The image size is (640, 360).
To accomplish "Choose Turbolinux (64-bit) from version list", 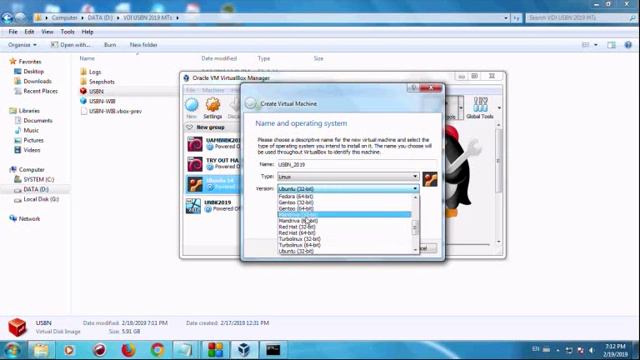I will 300,245.
